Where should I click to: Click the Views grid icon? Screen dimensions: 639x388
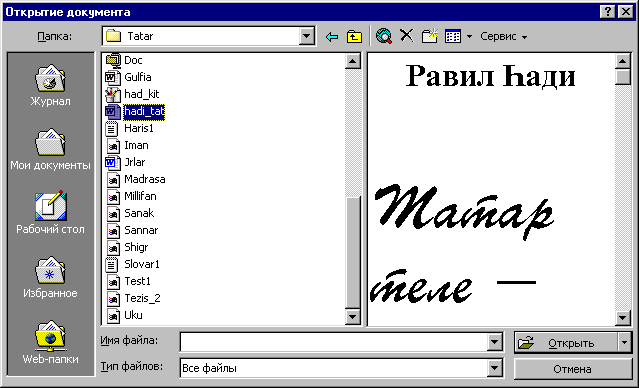coord(453,36)
